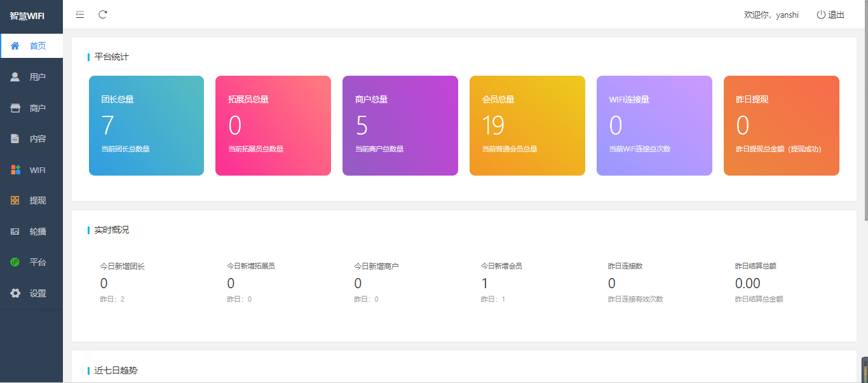The image size is (868, 383).
Task: Click the 昨日结算总额 label
Action: pyautogui.click(x=756, y=266)
